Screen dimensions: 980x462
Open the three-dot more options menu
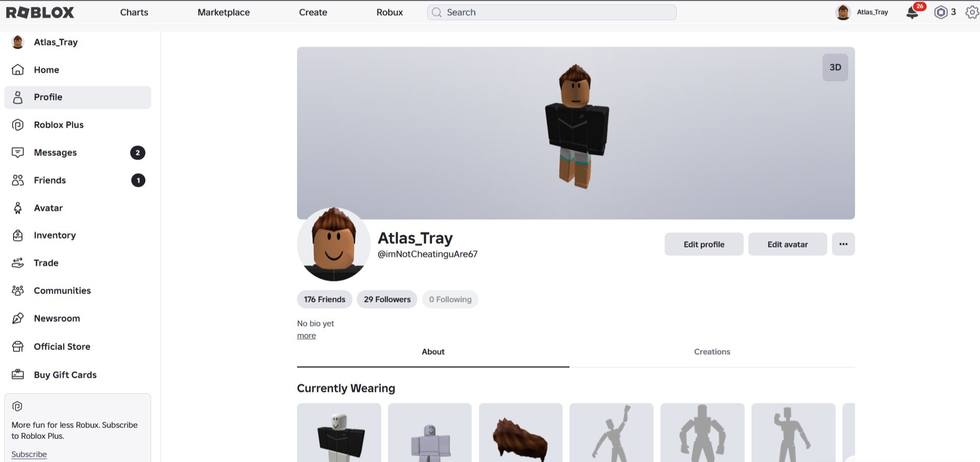pyautogui.click(x=844, y=244)
